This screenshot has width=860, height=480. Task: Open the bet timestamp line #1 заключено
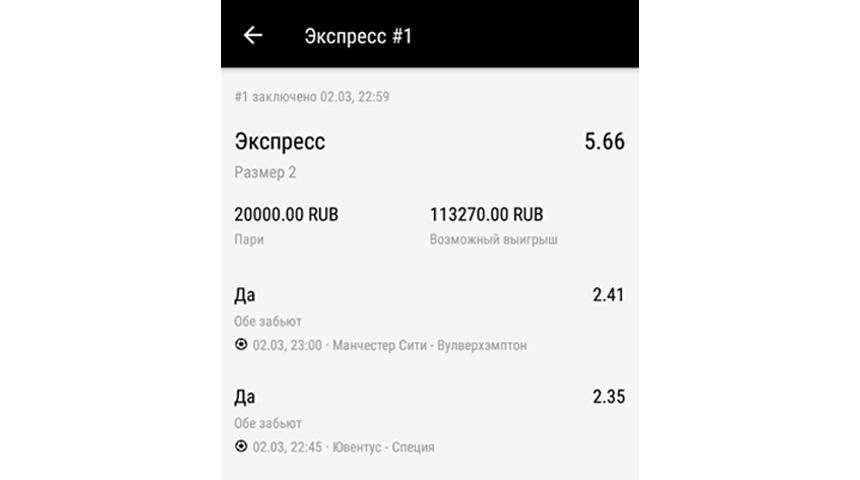(312, 97)
